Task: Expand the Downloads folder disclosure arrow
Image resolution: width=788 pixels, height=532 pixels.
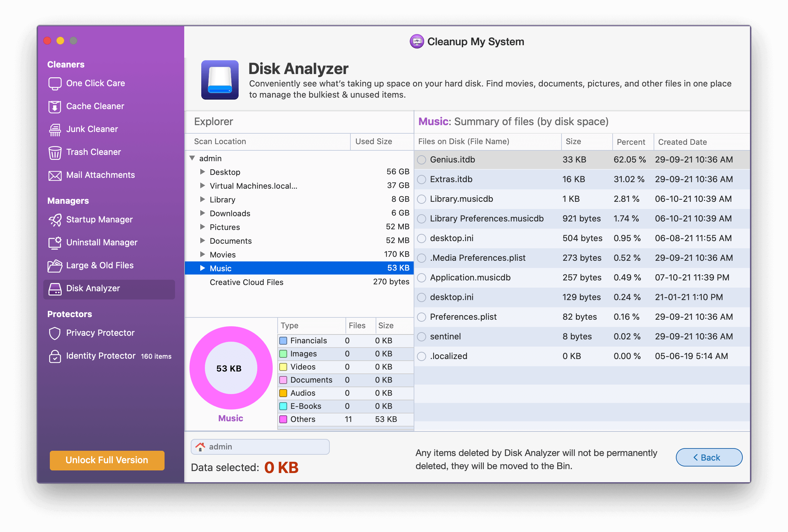Action: [x=203, y=213]
